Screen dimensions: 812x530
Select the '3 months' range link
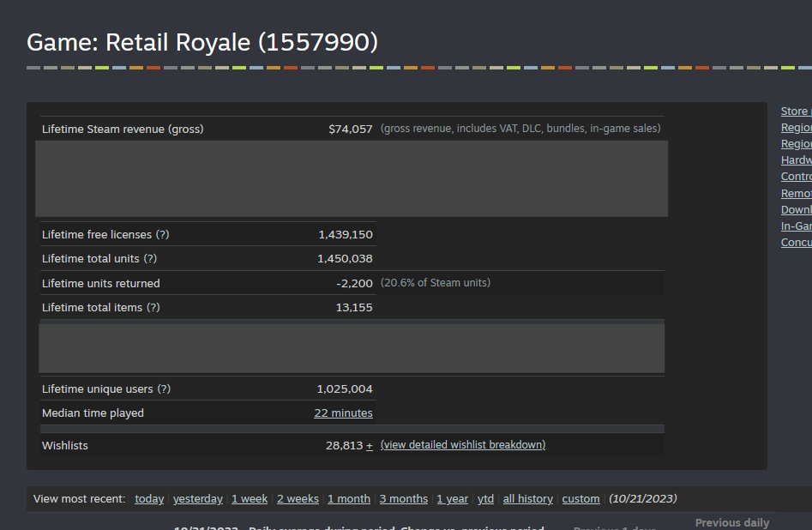pyautogui.click(x=403, y=498)
